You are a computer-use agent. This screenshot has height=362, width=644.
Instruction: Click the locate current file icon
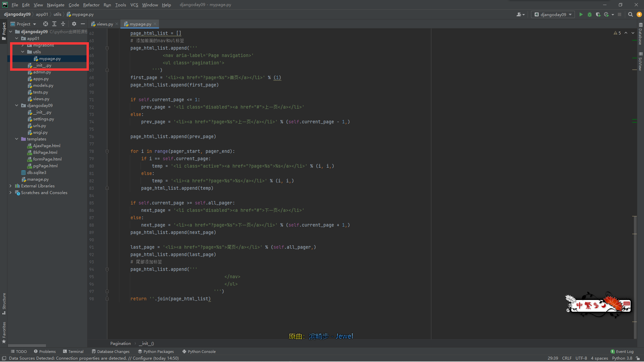(46, 24)
